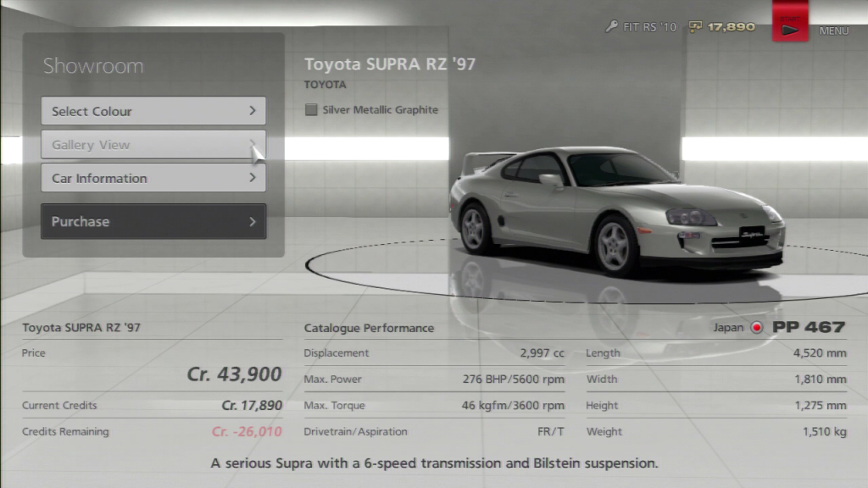Click the car description sentence about Bilstein suspension
Viewport: 868px width, 488px height.
pos(435,463)
